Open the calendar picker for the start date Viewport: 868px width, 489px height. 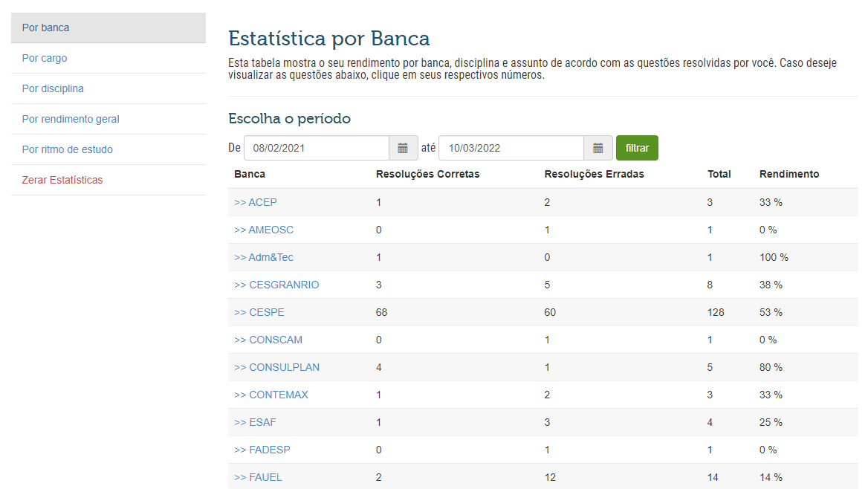pyautogui.click(x=403, y=147)
